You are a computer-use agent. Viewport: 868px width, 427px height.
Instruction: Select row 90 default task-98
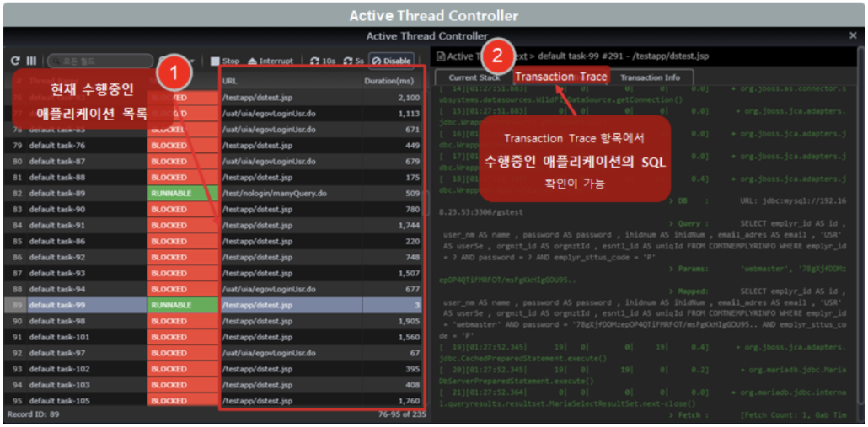point(213,321)
